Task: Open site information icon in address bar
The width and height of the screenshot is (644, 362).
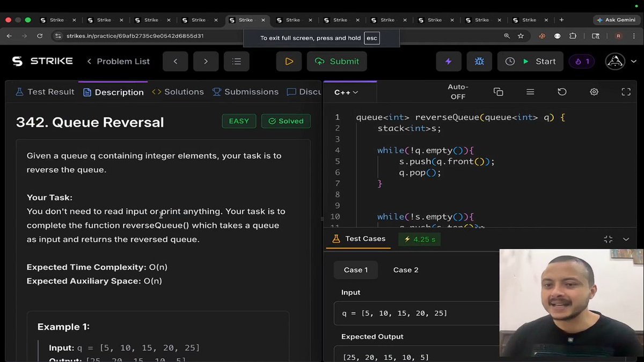Action: pos(58,36)
